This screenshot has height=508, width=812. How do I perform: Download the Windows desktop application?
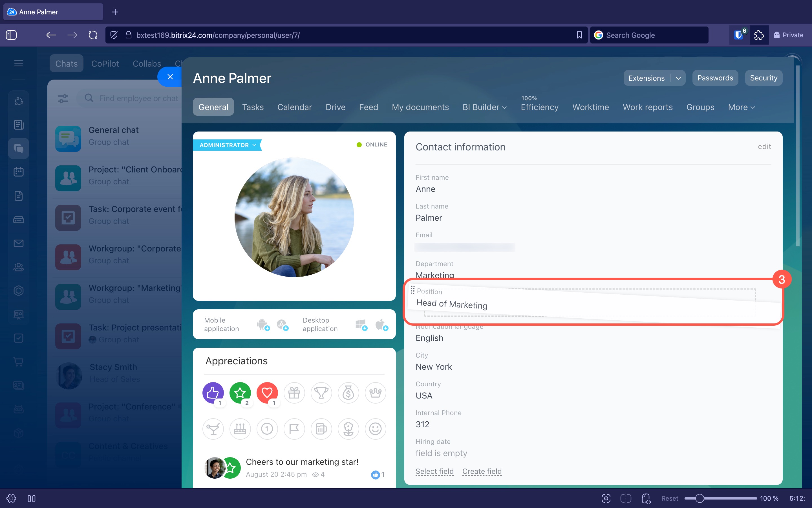(x=361, y=325)
